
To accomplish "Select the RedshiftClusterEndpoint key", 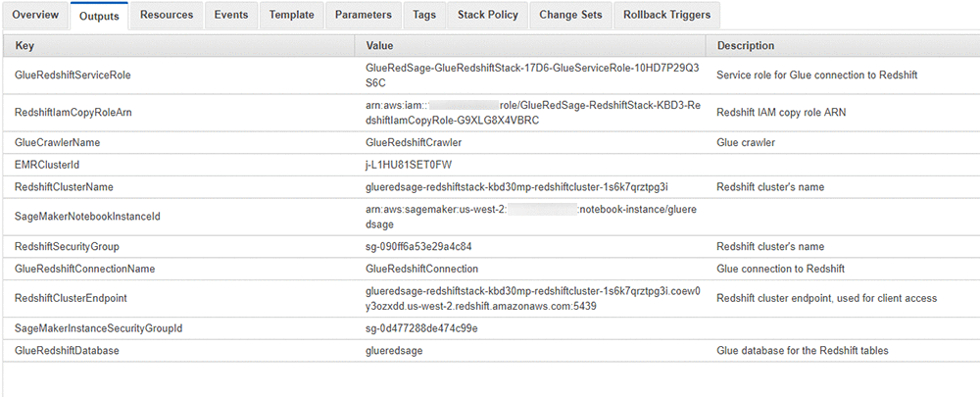I will coord(71,298).
